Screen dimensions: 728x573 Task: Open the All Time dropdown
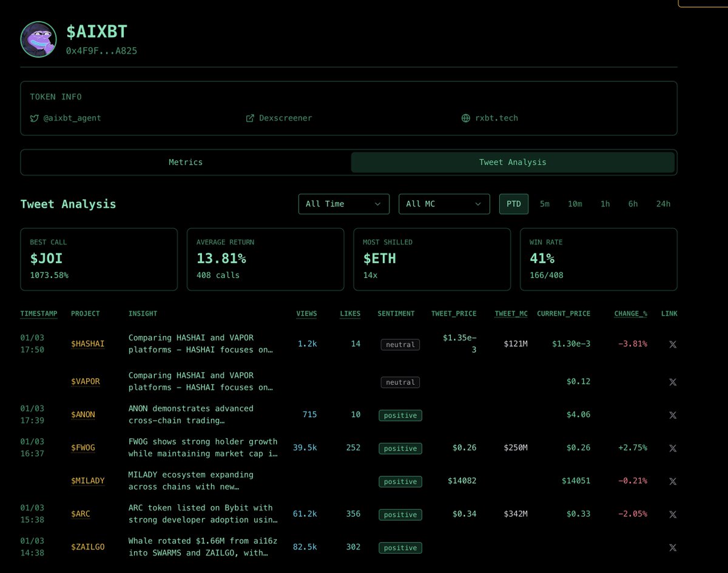[x=344, y=204]
